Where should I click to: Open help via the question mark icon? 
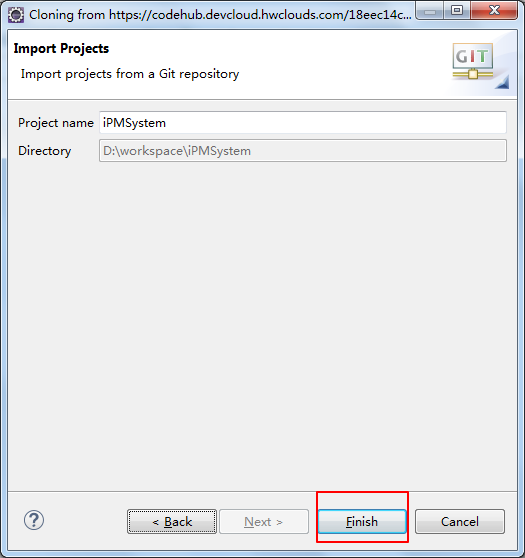pyautogui.click(x=34, y=520)
